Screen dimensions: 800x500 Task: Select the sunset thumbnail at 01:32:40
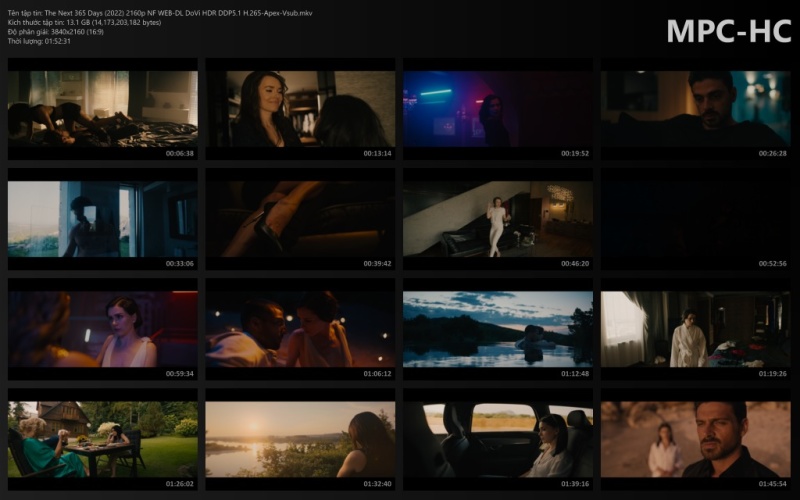300,439
